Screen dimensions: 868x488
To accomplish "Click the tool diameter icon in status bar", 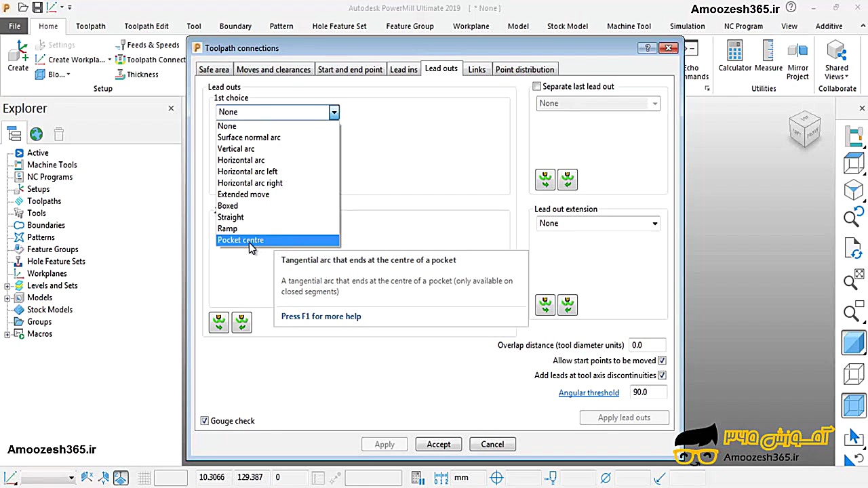I will coord(606,478).
